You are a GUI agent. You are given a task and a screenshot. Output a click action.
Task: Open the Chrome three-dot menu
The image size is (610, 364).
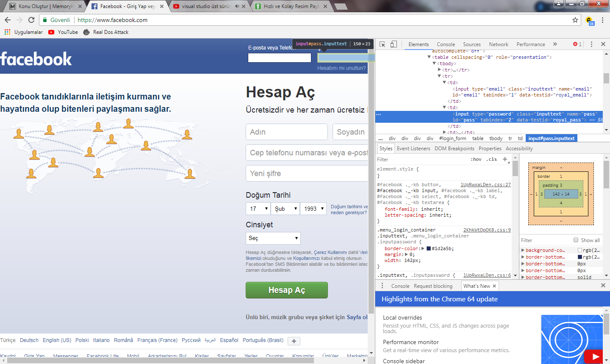[602, 20]
